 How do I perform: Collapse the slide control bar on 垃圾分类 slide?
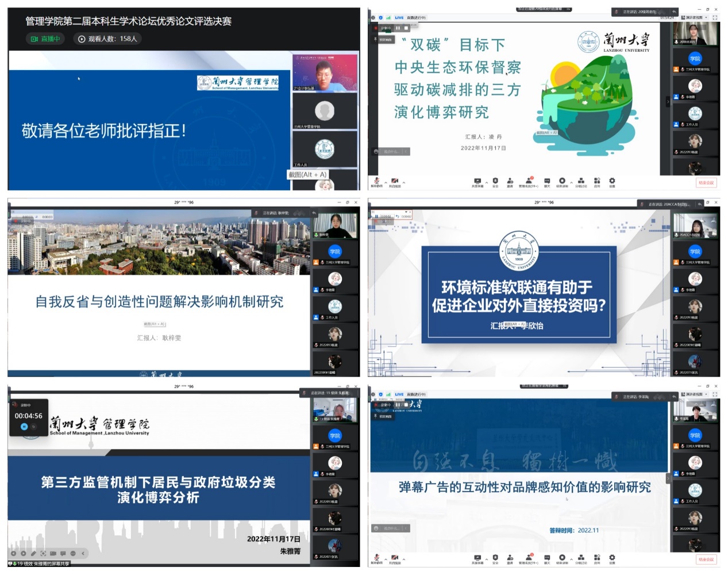click(x=83, y=553)
